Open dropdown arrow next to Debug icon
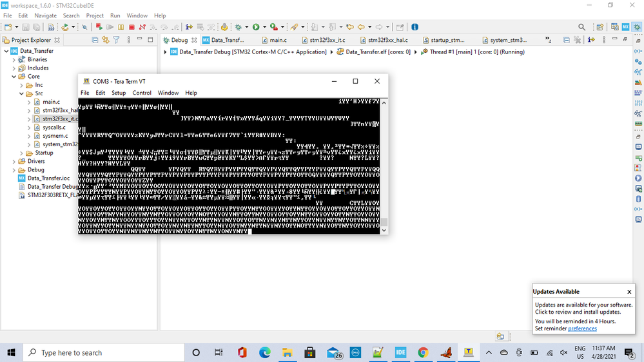Viewport: 644px width, 362px height. 246,27
